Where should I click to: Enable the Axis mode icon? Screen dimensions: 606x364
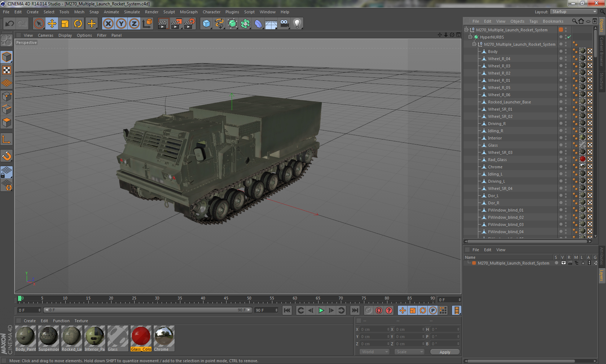pyautogui.click(x=7, y=139)
